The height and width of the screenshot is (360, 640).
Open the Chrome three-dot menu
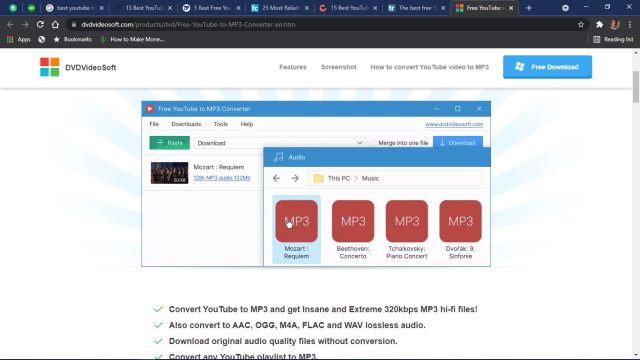coord(630,24)
